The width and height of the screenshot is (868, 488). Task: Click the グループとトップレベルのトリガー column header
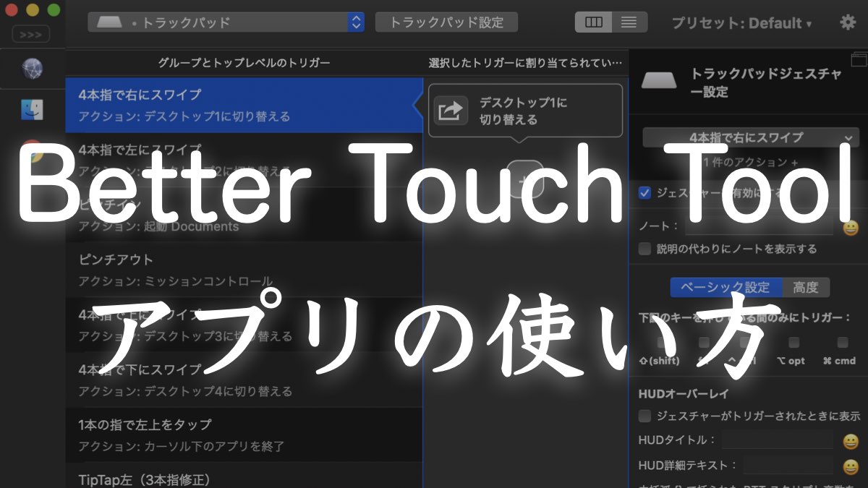(244, 63)
